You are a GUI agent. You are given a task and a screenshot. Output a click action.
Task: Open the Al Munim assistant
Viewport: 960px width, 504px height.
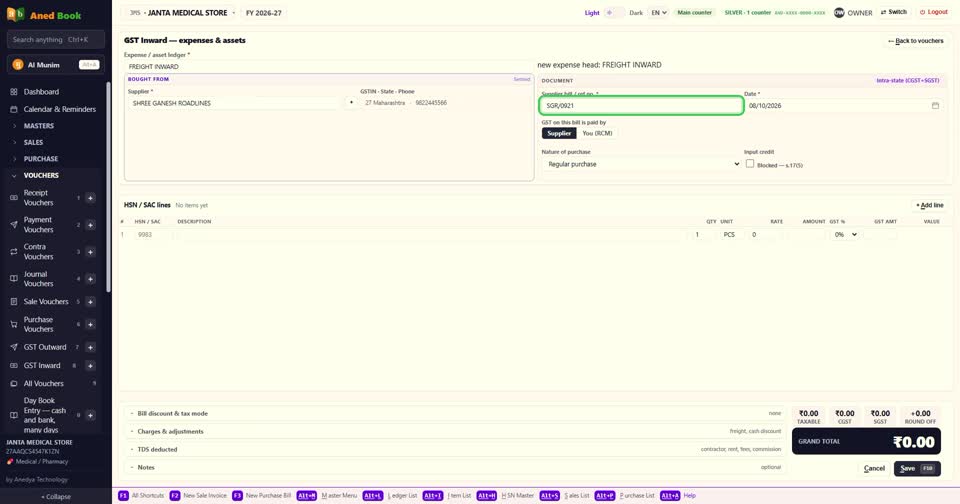coord(56,65)
